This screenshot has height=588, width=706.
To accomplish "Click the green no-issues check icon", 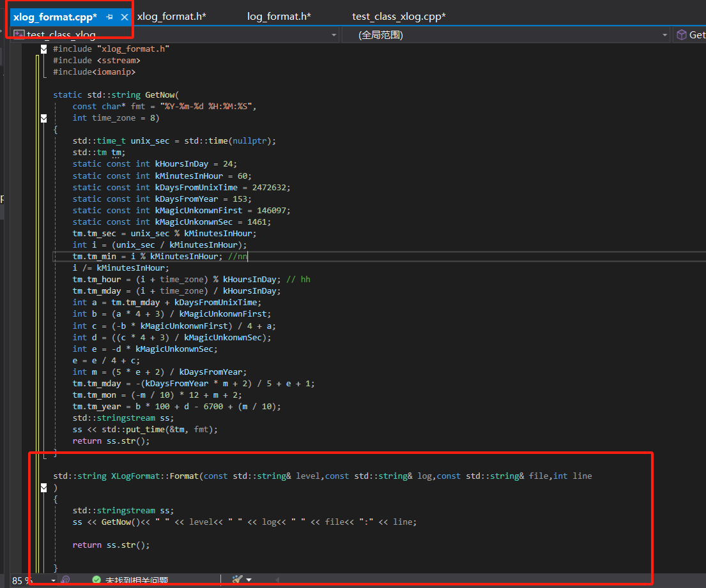I will [x=96, y=580].
